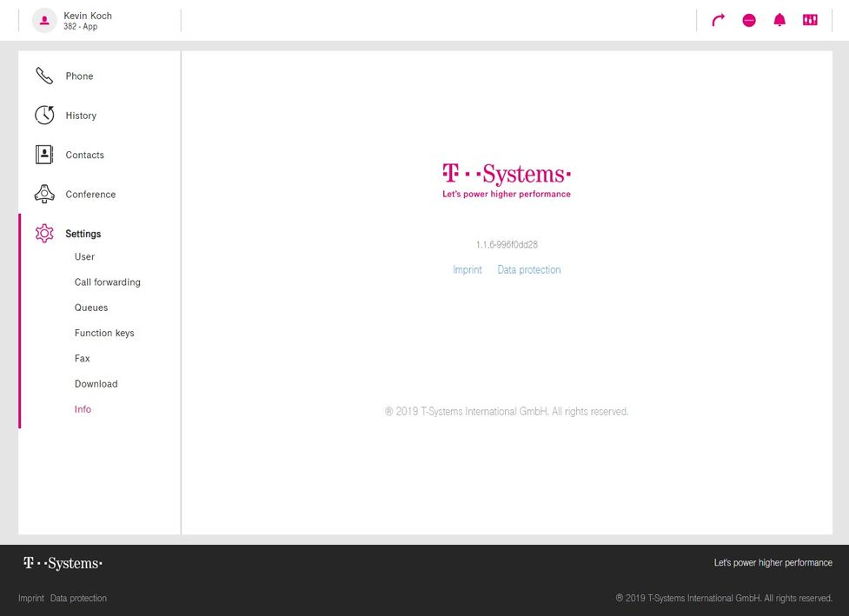Click the Contacts address book icon
This screenshot has height=616, width=849.
pyautogui.click(x=44, y=155)
